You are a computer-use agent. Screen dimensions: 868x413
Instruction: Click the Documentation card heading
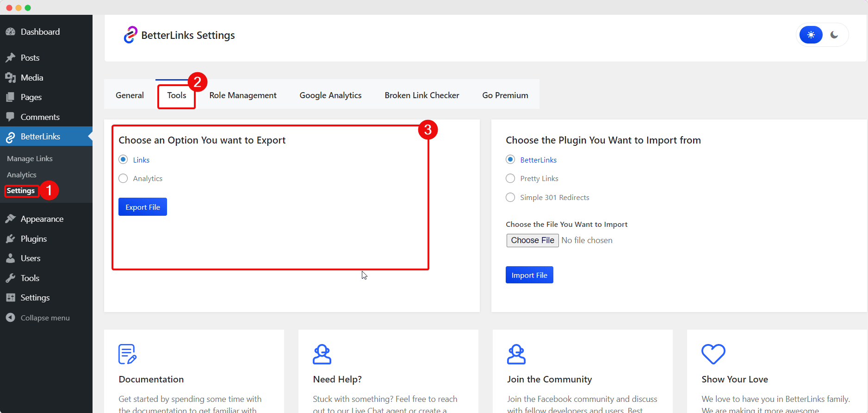151,379
